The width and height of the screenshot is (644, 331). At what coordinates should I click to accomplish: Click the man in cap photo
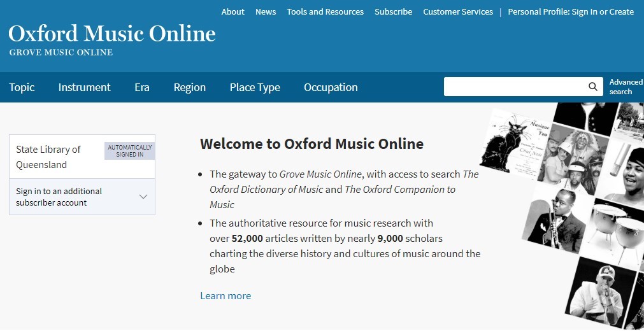tap(600, 292)
